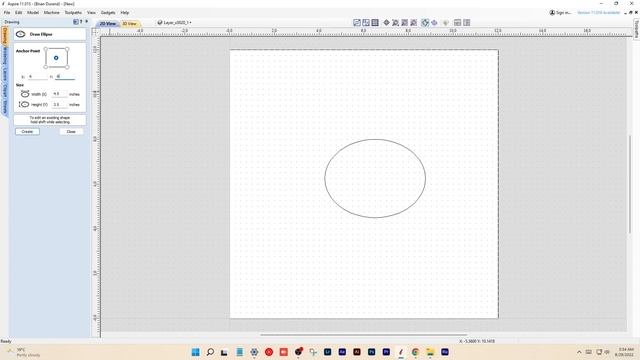Click the Width (X) input field
This screenshot has width=640, height=360.
(x=60, y=94)
